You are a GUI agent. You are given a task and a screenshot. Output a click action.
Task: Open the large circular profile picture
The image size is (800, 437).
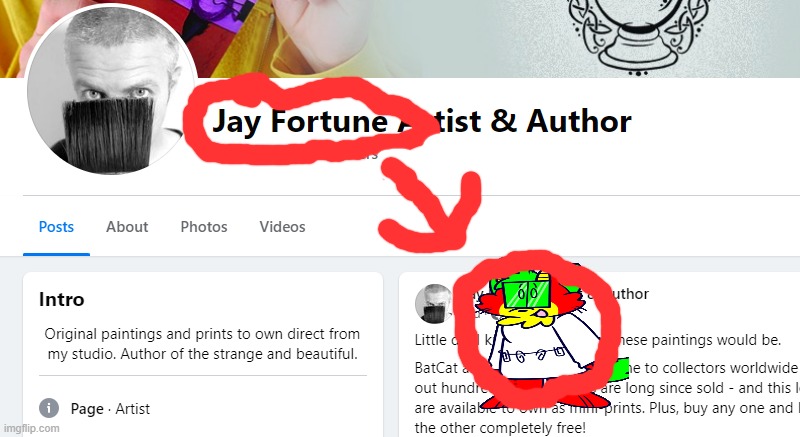[112, 90]
